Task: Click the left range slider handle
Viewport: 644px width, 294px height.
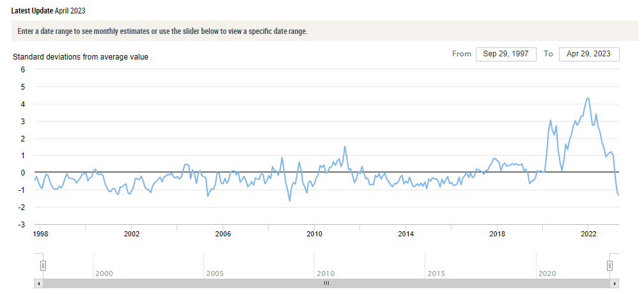Action: 43,265
